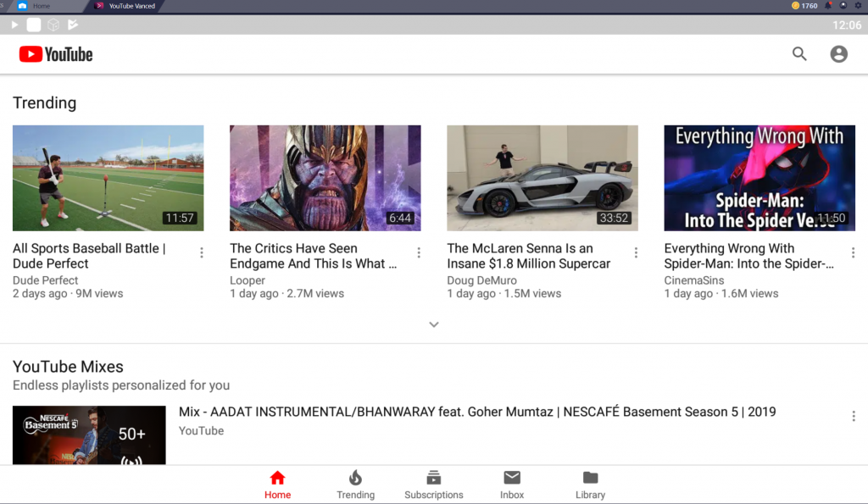Open options menu for CinemaSins video
868x504 pixels.
pos(853,252)
